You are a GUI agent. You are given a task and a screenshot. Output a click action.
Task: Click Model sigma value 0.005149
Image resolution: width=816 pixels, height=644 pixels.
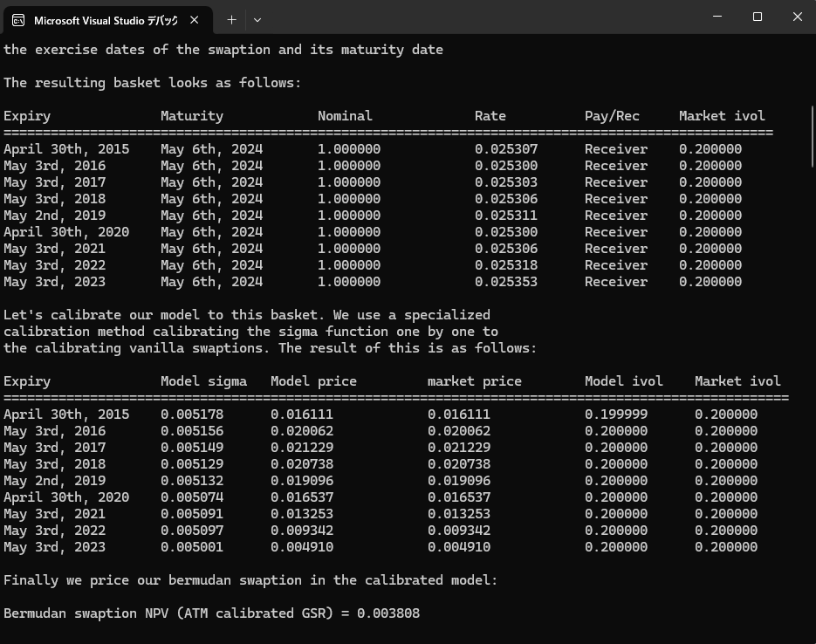click(192, 448)
